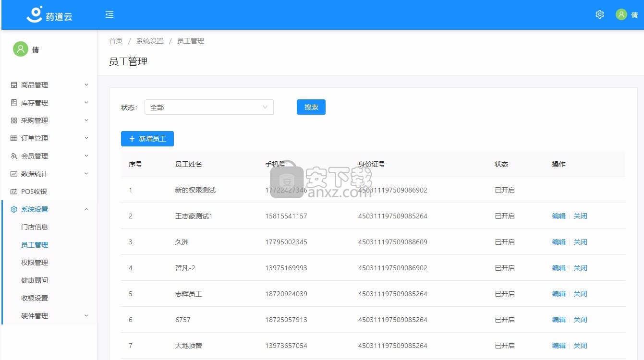Click 编辑 for 王志豪测试1
644x360 pixels.
tap(559, 216)
